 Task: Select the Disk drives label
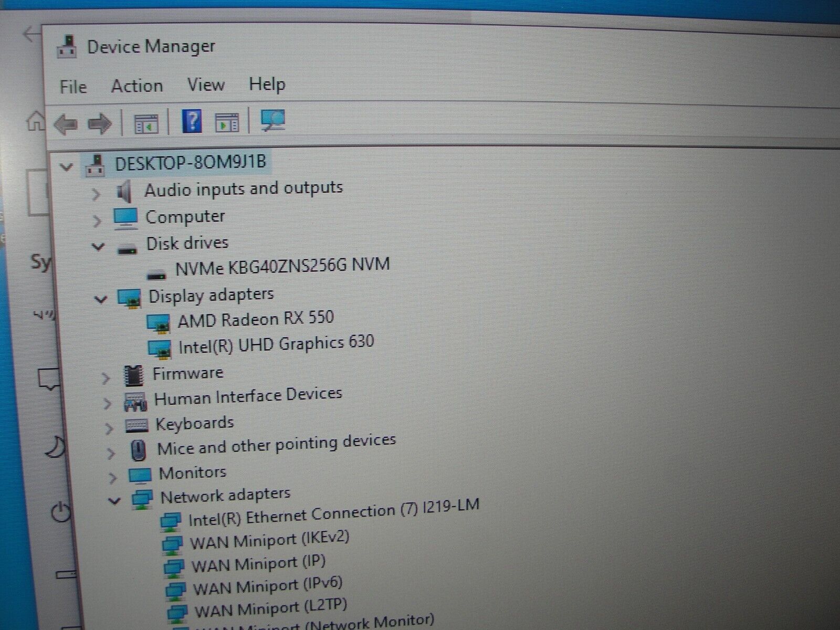187,243
